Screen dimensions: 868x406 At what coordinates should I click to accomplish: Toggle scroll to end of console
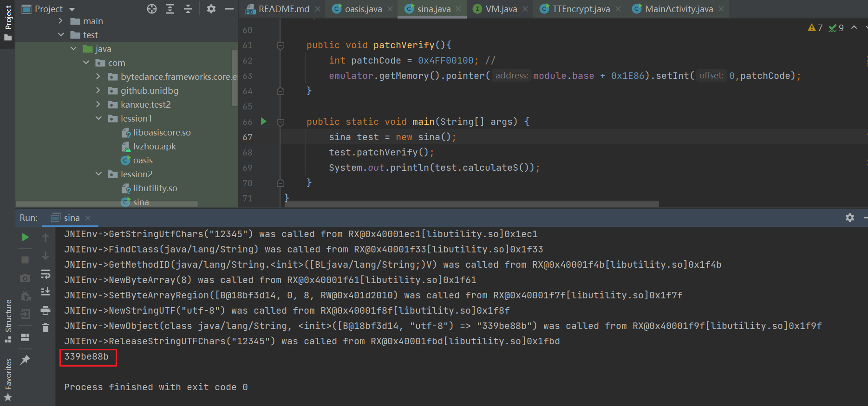point(46,291)
